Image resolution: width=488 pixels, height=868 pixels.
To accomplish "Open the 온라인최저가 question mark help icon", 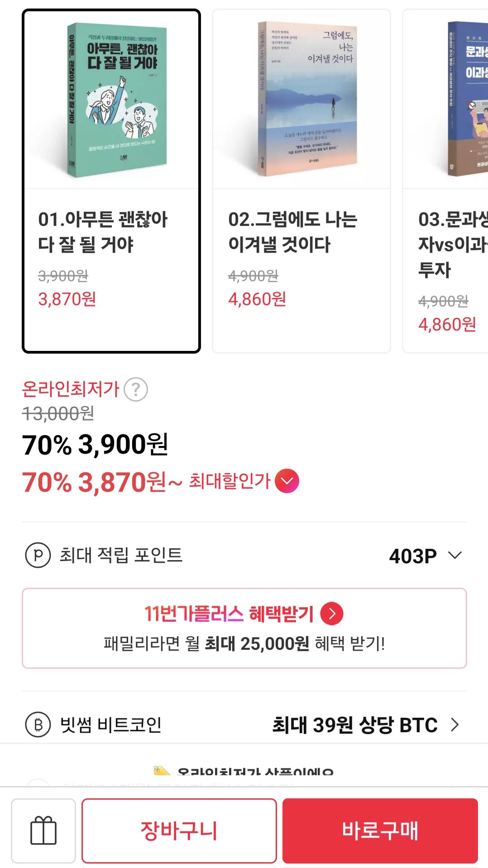I will pos(136,389).
